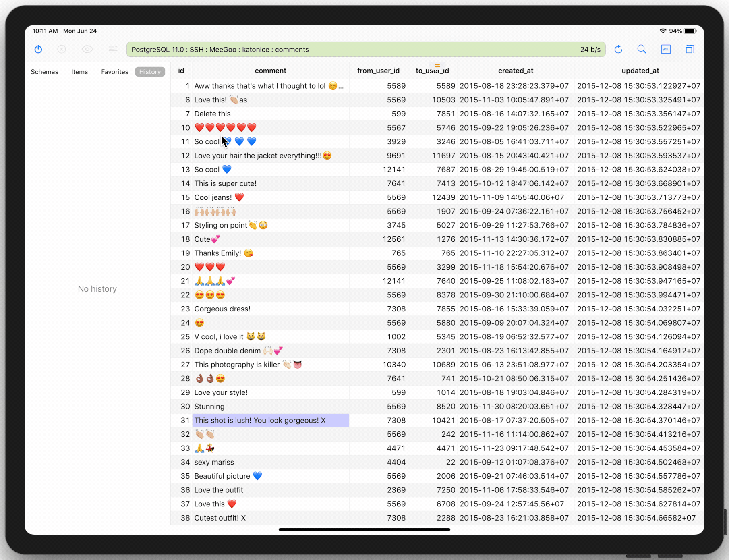Refresh the comments table data
The width and height of the screenshot is (729, 560).
(618, 49)
